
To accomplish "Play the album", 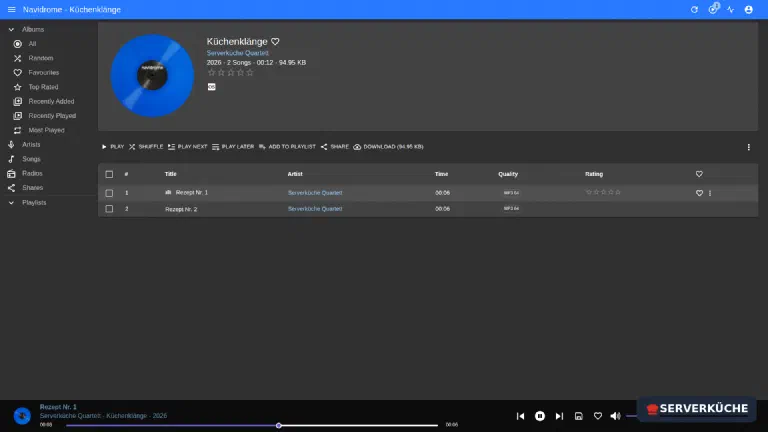I will click(113, 146).
